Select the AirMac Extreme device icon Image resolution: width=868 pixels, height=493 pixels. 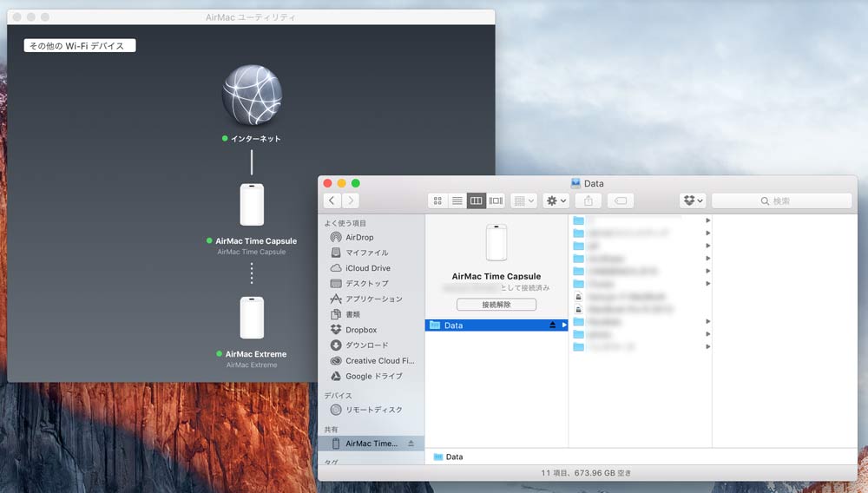pos(252,318)
